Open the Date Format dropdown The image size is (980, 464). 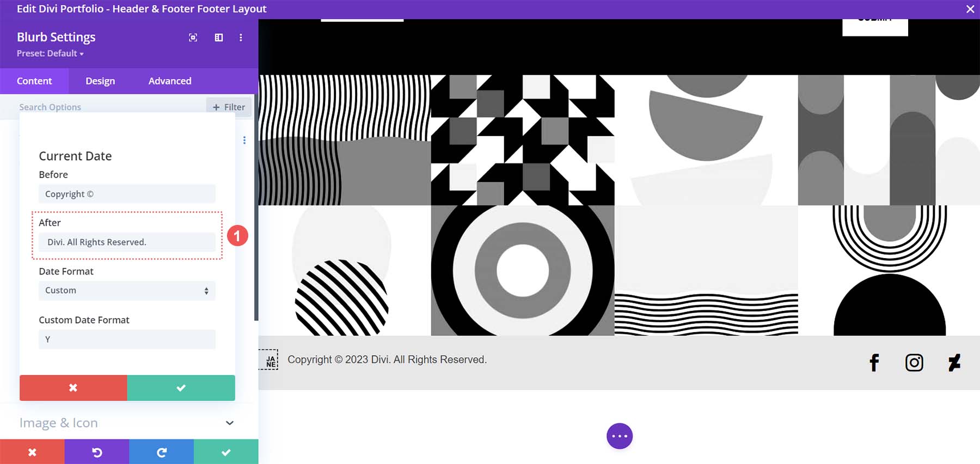click(x=127, y=291)
